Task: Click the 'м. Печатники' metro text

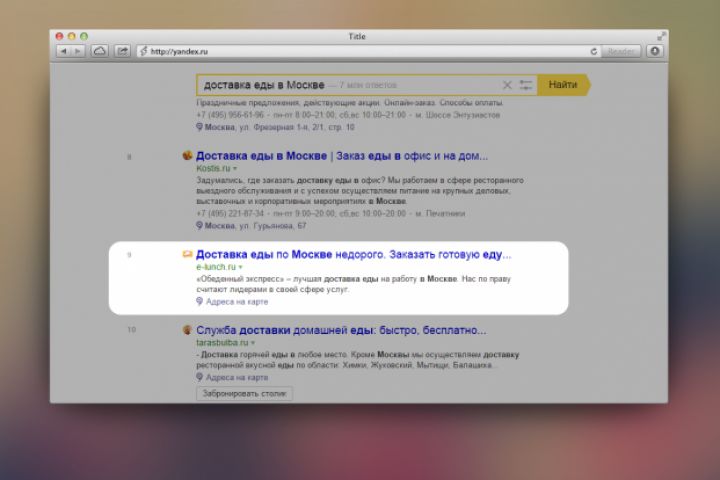Action: 441,214
